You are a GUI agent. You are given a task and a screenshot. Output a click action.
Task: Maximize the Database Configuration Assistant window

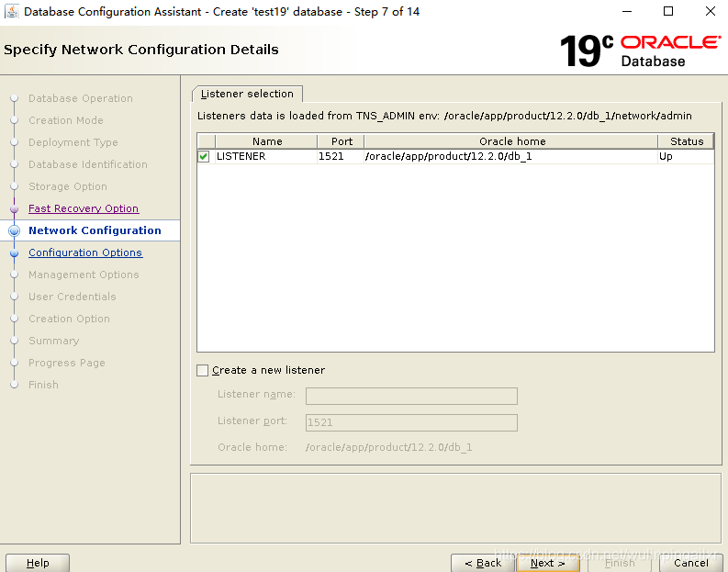coord(668,11)
